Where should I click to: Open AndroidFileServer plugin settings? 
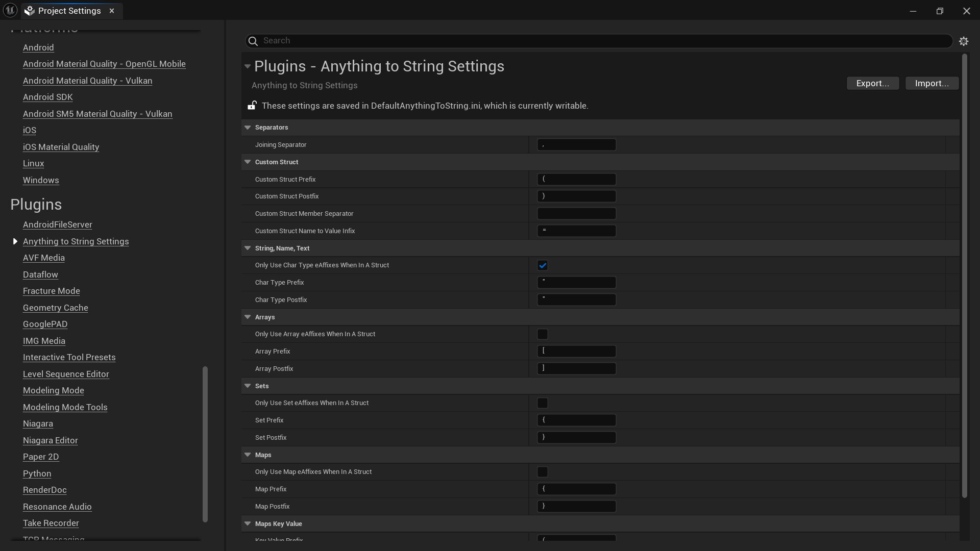click(x=58, y=224)
